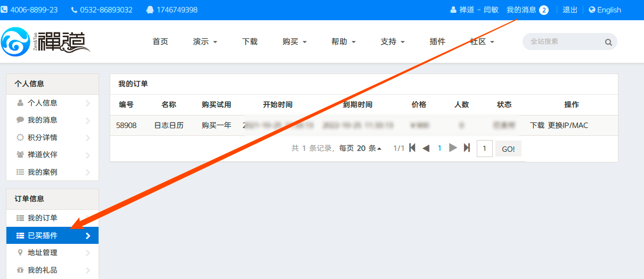
Task: Open the 下载 navigation item
Action: (250, 42)
